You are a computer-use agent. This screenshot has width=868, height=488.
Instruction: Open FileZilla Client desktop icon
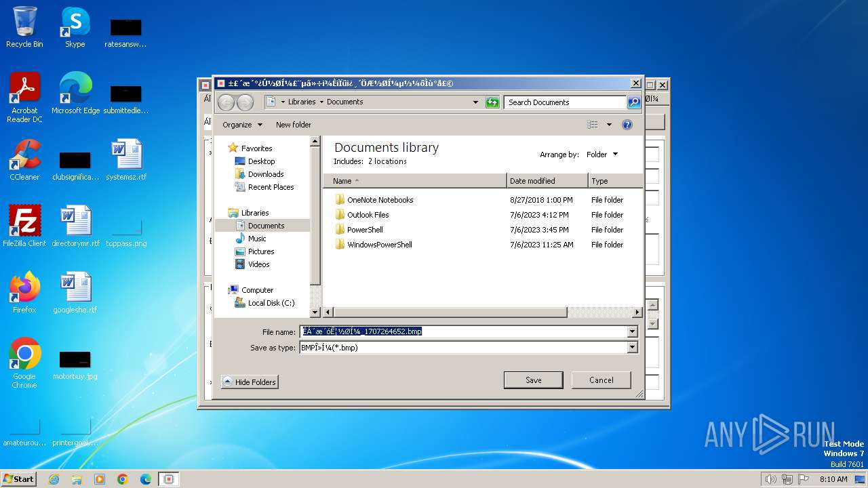24,226
